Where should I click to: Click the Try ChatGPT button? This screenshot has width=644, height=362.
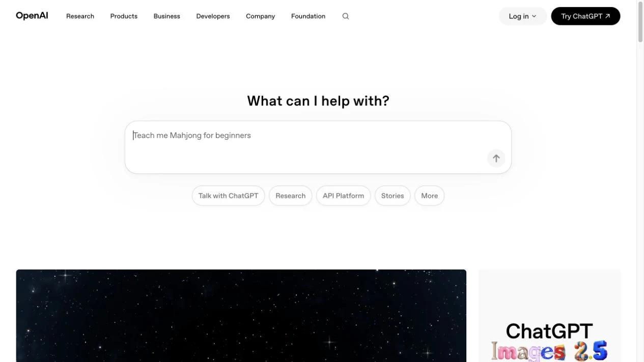pyautogui.click(x=585, y=16)
